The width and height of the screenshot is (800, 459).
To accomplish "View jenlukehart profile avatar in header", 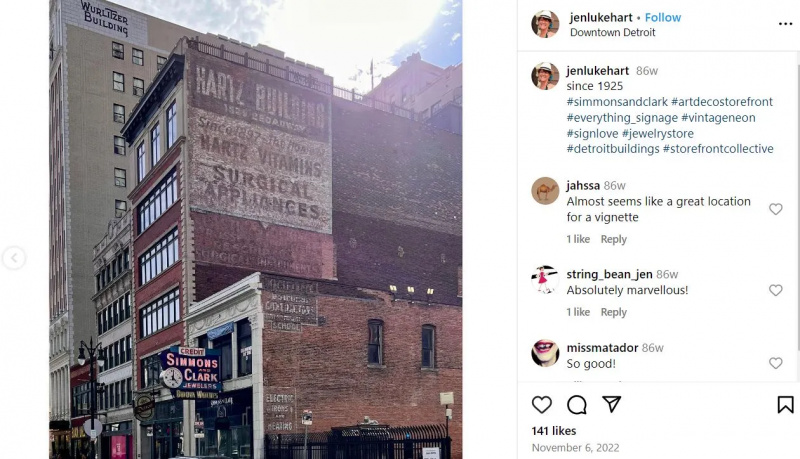I will tap(545, 23).
